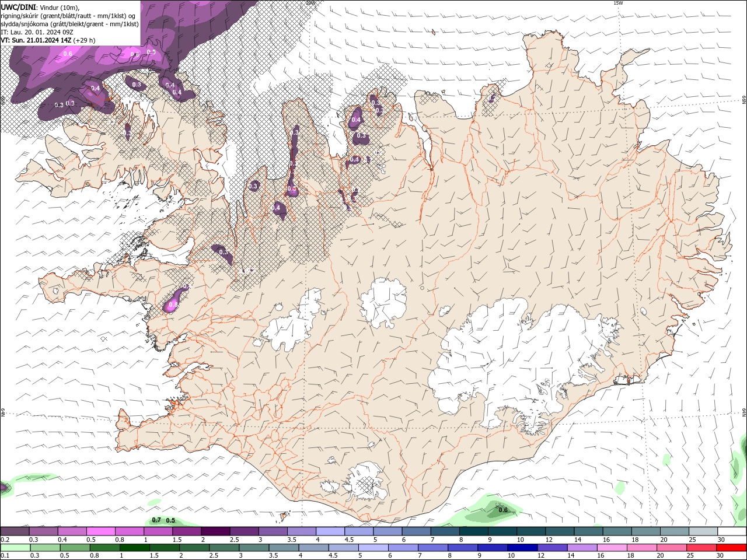Image resolution: width=747 pixels, height=560 pixels.
Task: Click the 'VT: Sun. 21.01.2024 14Z' valid time
Action: tap(36, 40)
